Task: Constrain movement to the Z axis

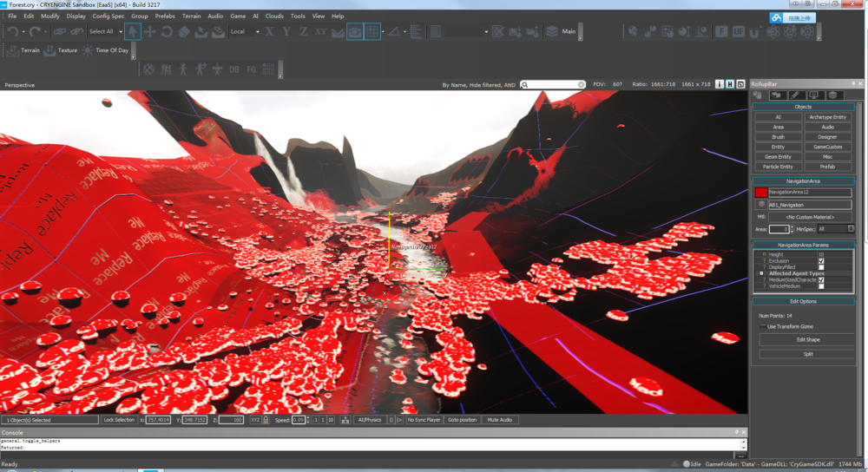Action: [x=303, y=31]
